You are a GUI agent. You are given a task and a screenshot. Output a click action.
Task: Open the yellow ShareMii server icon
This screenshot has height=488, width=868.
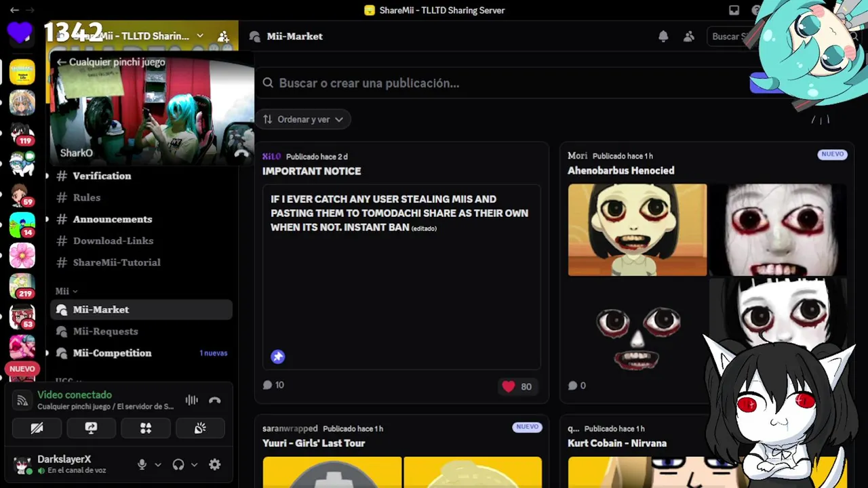coord(22,72)
